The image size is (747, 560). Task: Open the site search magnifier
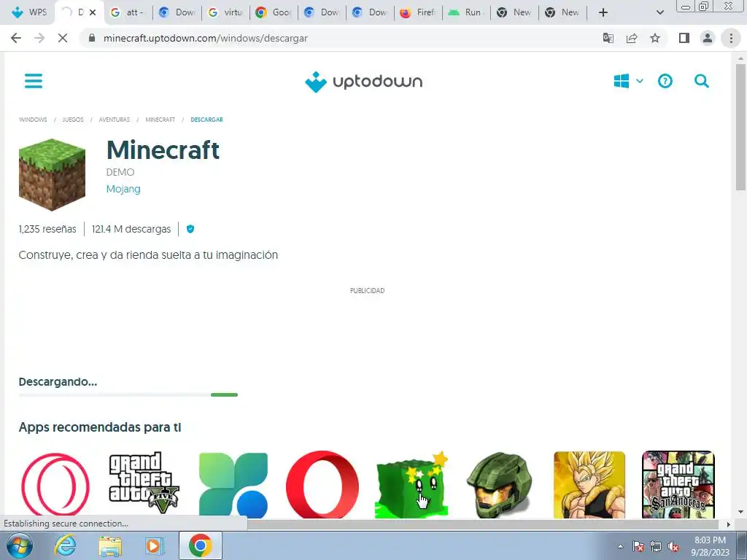[702, 82]
